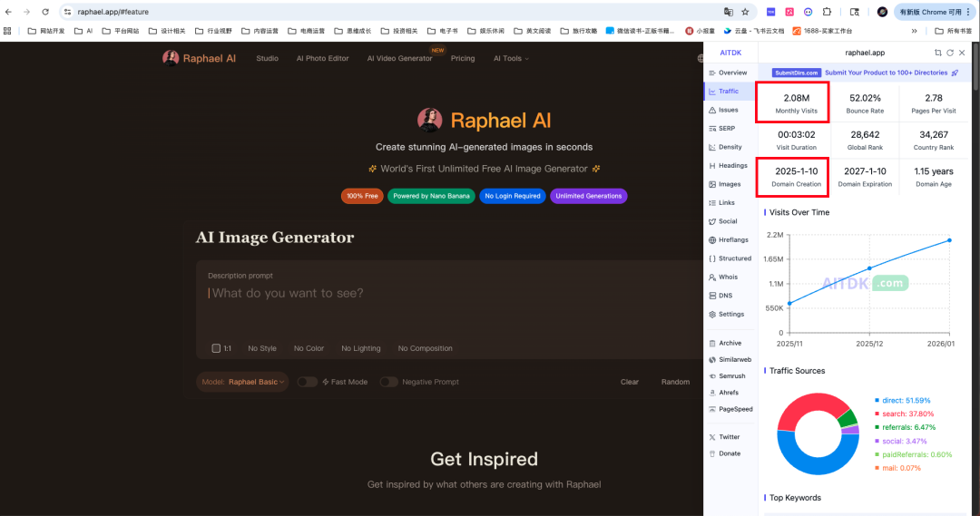Viewport: 980px width, 516px height.
Task: Click the globe language icon on page
Action: [701, 58]
